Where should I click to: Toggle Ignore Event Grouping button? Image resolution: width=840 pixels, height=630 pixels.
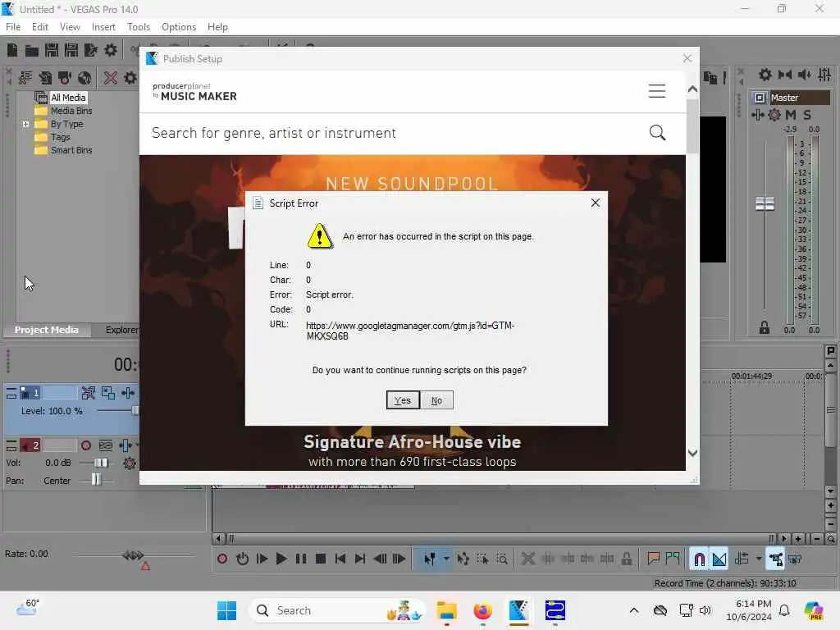pyautogui.click(x=795, y=559)
